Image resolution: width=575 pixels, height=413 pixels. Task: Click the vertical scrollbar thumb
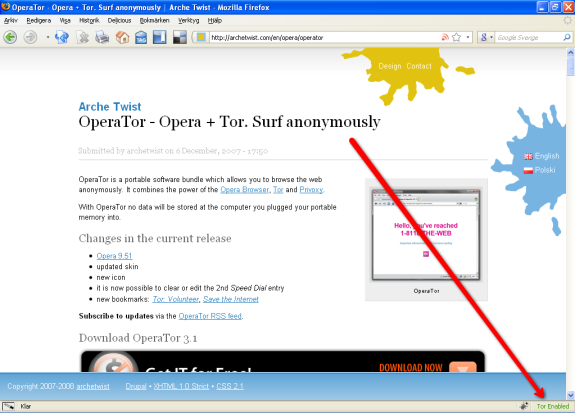[x=570, y=67]
